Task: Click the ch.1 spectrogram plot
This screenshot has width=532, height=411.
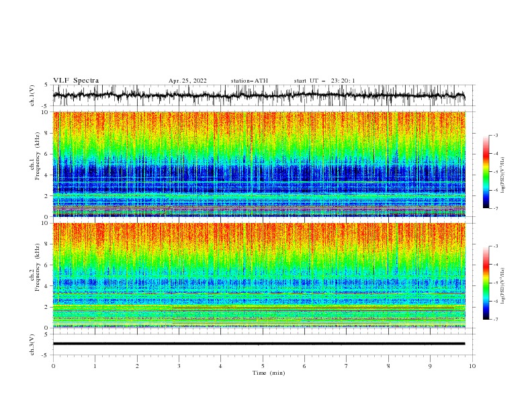Action: click(259, 164)
